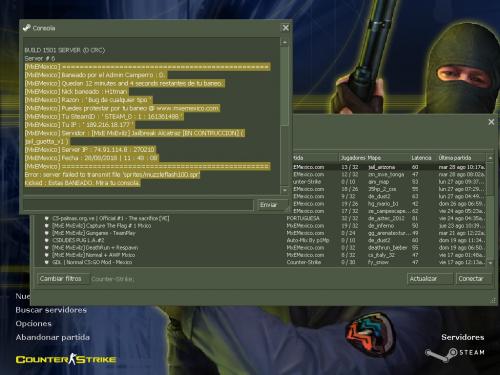Screen dimensions: 500x375
Task: Click console scrollbar up arrow
Action: click(x=285, y=42)
